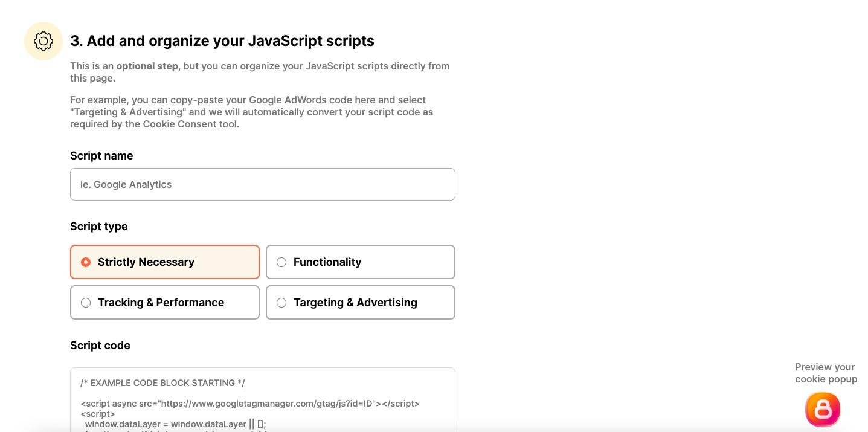Viewport: 868px width, 432px height.
Task: Select the Targeting & Advertising script type
Action: (360, 303)
